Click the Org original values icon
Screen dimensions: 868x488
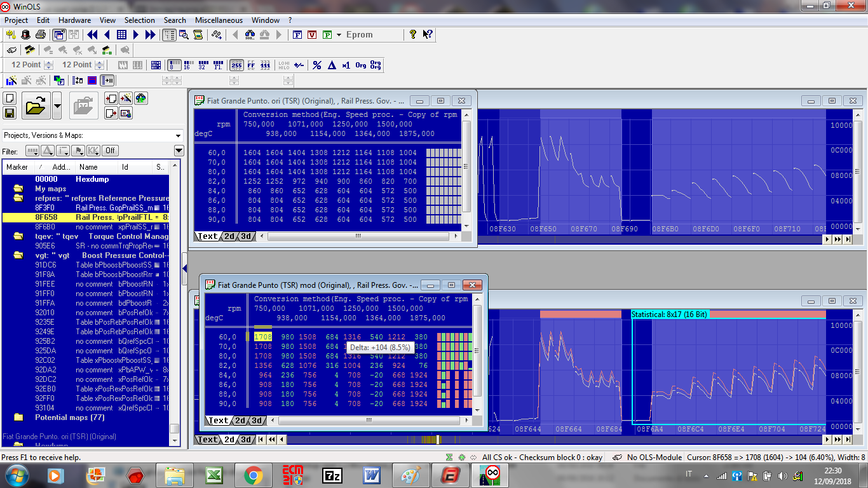[360, 65]
